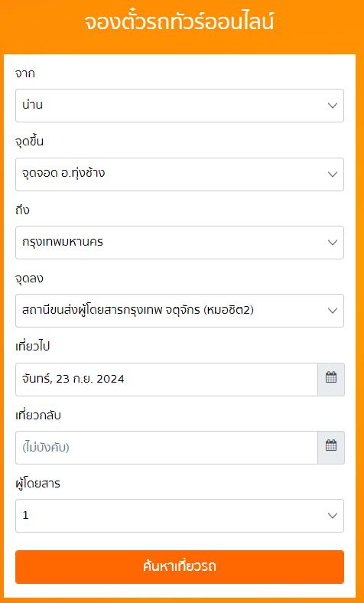Click the ค้นหาเที่ยวรถ search button
364x603 pixels.
coord(180,567)
